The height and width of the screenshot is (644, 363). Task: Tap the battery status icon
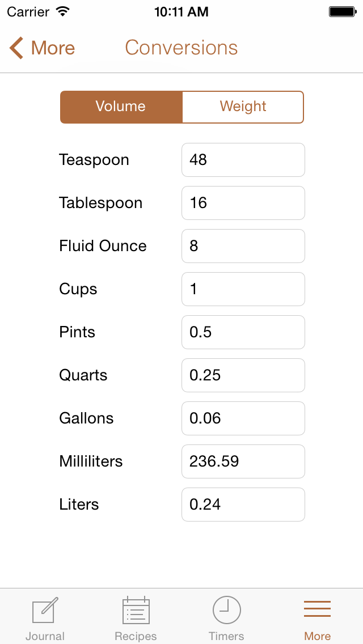click(x=342, y=12)
